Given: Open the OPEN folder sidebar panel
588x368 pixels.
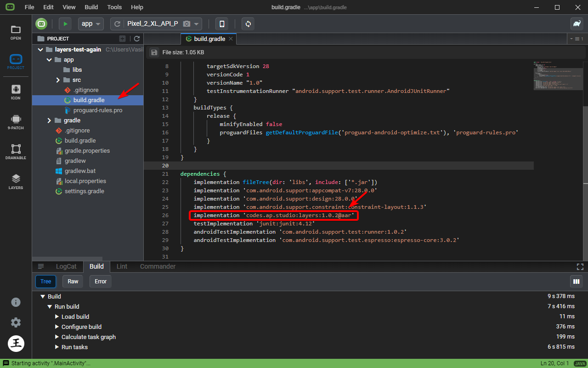Looking at the screenshot, I should pos(16,32).
